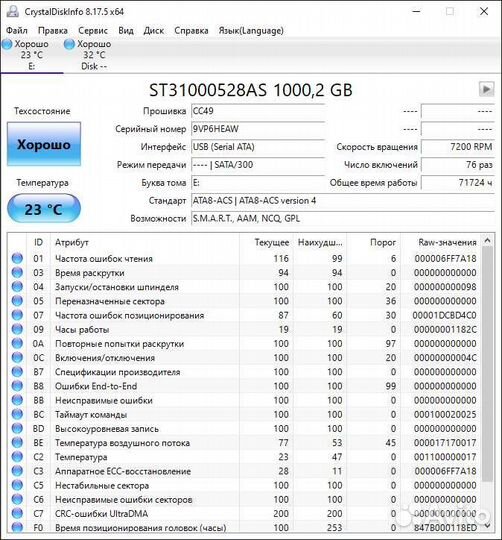Open the Вид menu
Viewport: 502px width, 540px height.
click(x=126, y=31)
